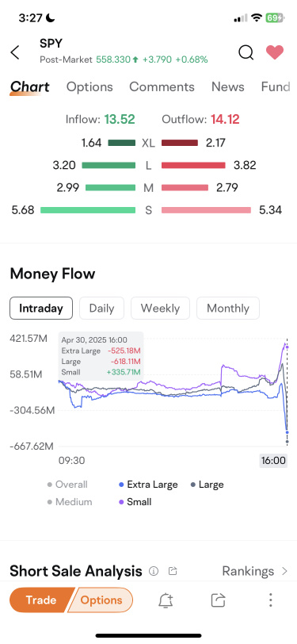Image resolution: width=297 pixels, height=644 pixels.
Task: Open the search magnifier icon
Action: [x=246, y=52]
